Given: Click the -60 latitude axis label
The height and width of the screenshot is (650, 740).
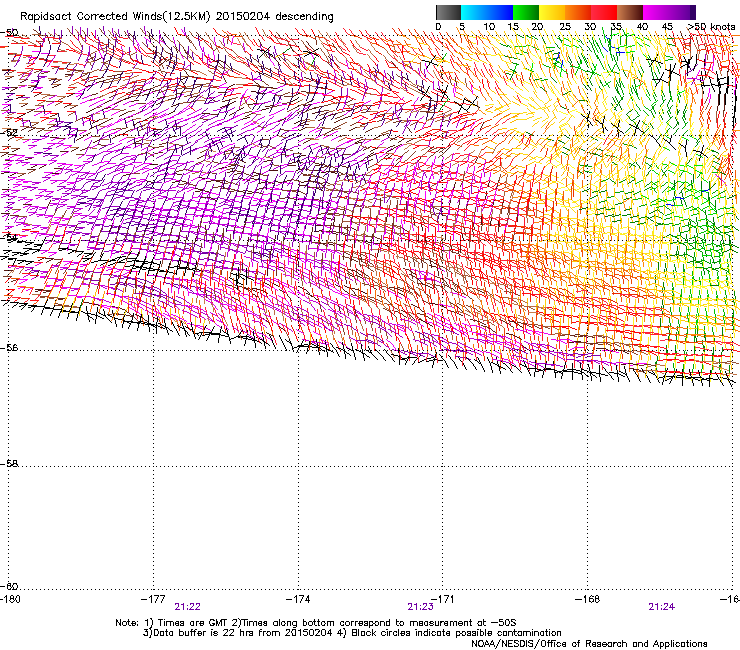Looking at the screenshot, I should [9, 586].
